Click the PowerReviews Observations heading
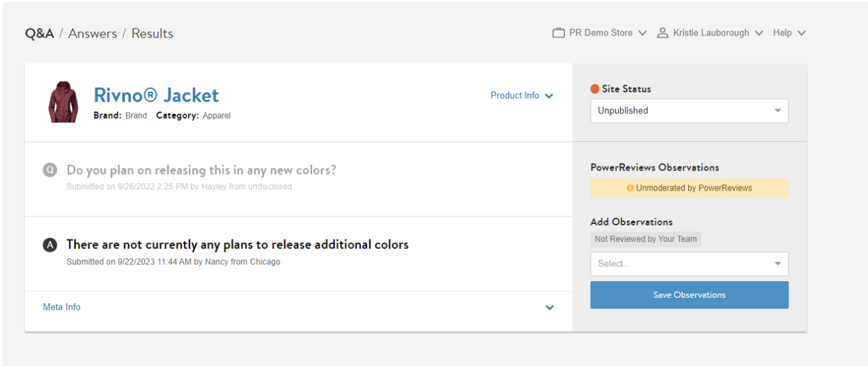 pos(655,167)
